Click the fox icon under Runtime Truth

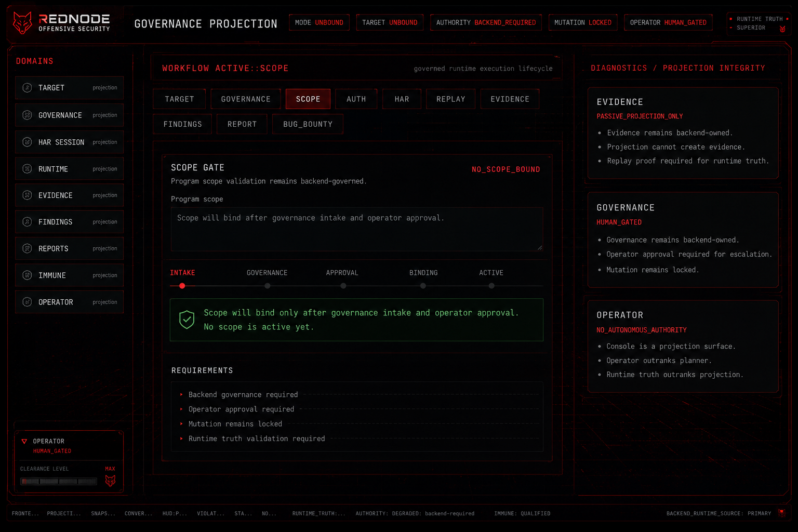[782, 29]
